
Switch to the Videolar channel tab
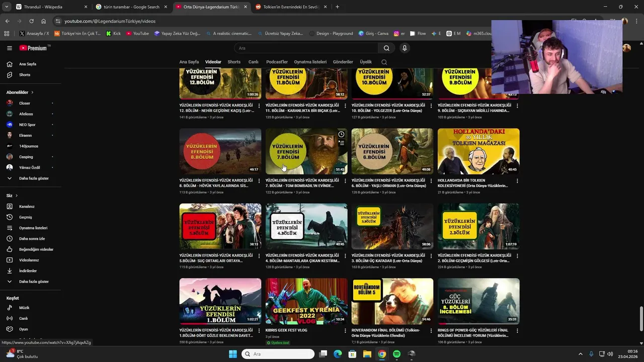[213, 62]
